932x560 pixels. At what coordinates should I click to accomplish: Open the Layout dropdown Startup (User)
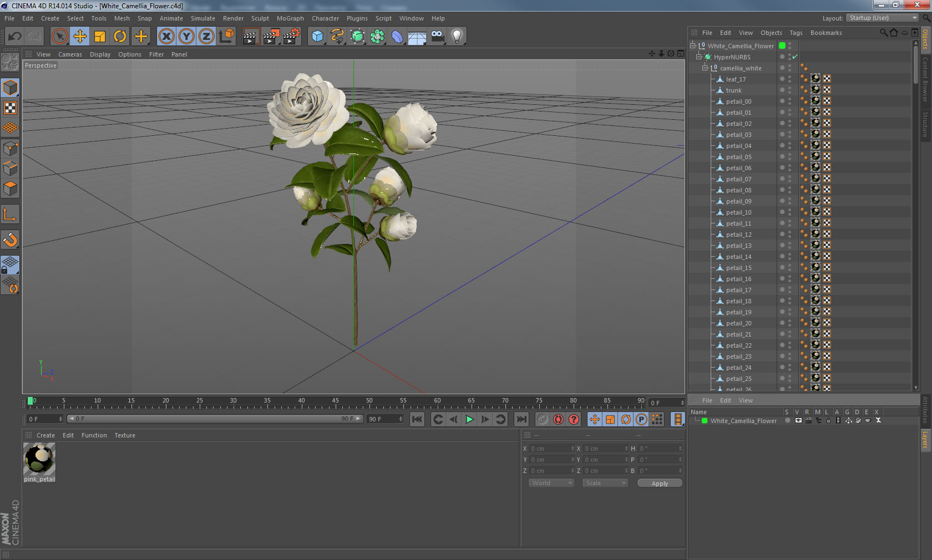click(x=883, y=18)
